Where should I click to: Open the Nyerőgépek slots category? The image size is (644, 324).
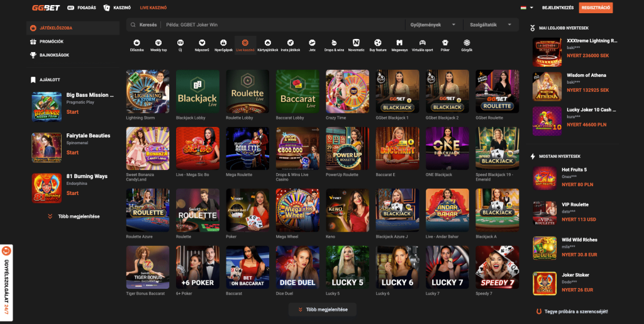point(223,45)
